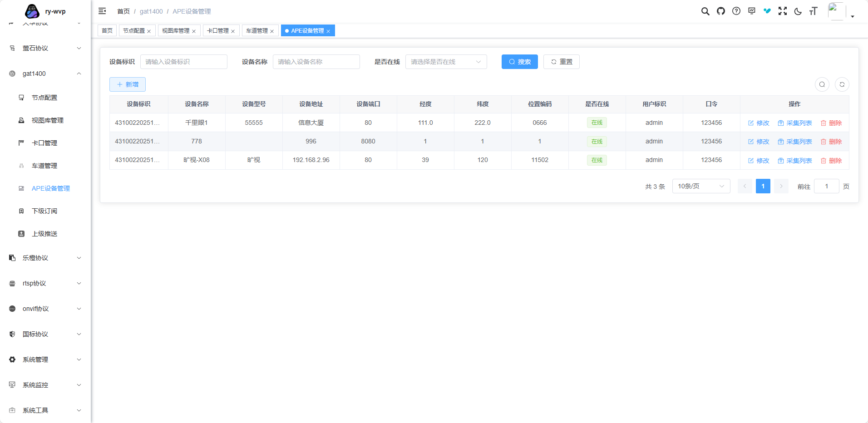Switch to the 卡口管理 tab
The image size is (868, 423).
pyautogui.click(x=218, y=31)
